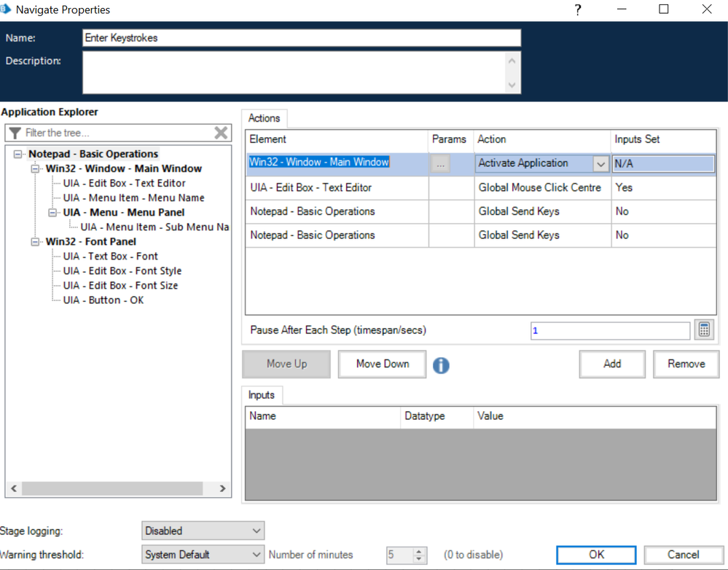728x570 pixels.
Task: Select the Inputs tab
Action: pyautogui.click(x=262, y=395)
